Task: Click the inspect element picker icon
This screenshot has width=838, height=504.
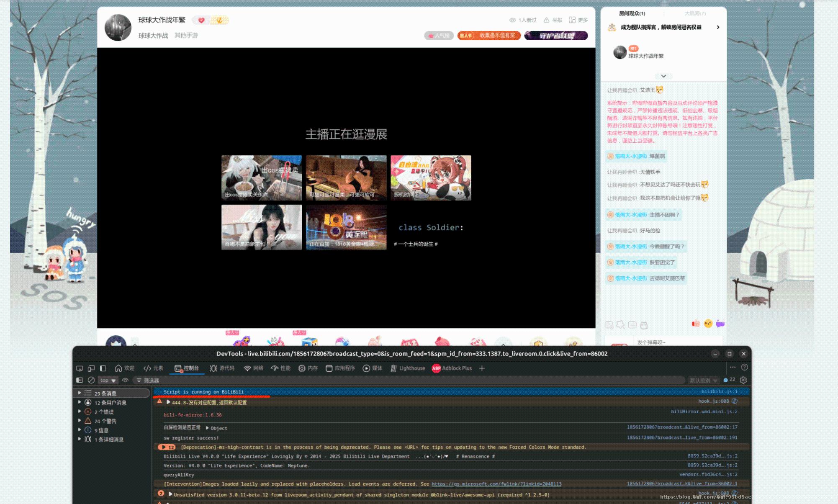Action: 80,368
